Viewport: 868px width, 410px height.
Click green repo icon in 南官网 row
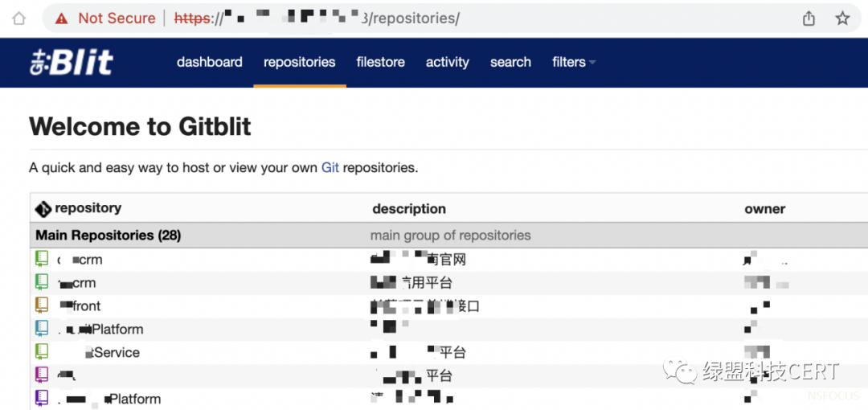pos(42,260)
